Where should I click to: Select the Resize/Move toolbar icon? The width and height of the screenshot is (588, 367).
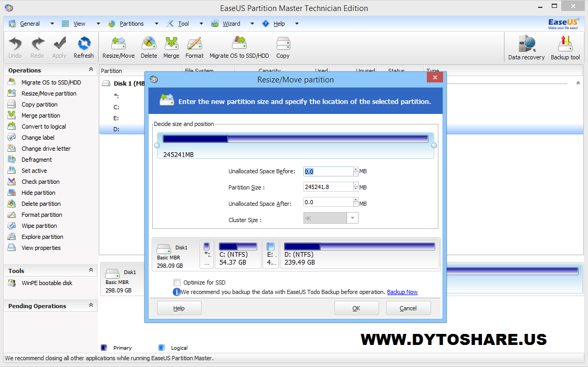click(119, 47)
